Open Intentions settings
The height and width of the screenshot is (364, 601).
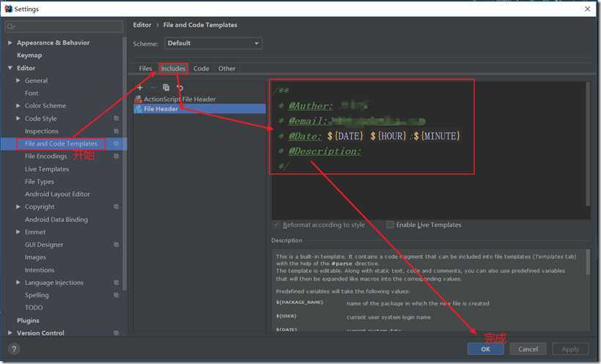(x=40, y=270)
